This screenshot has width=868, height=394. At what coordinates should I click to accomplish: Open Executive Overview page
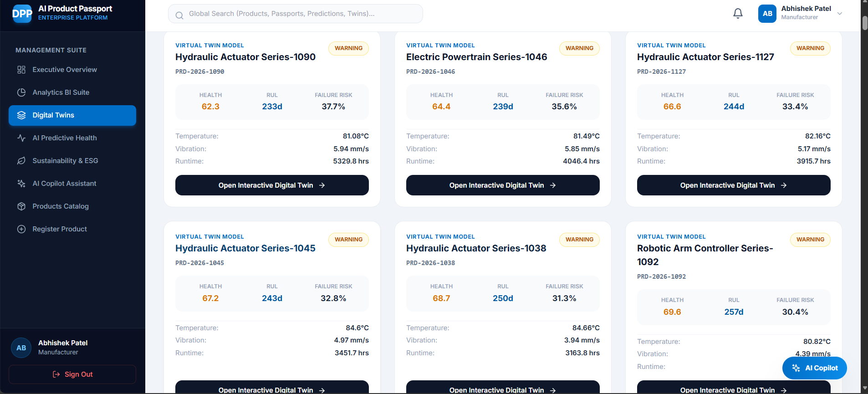point(72,70)
